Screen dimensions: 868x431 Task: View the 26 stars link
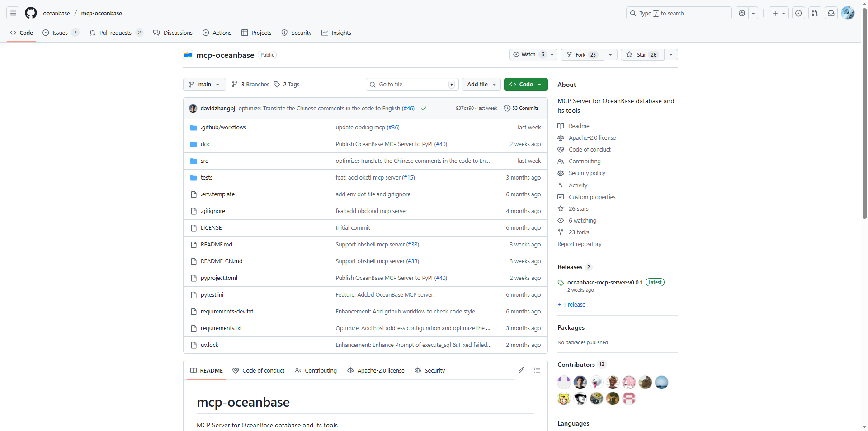tap(579, 208)
